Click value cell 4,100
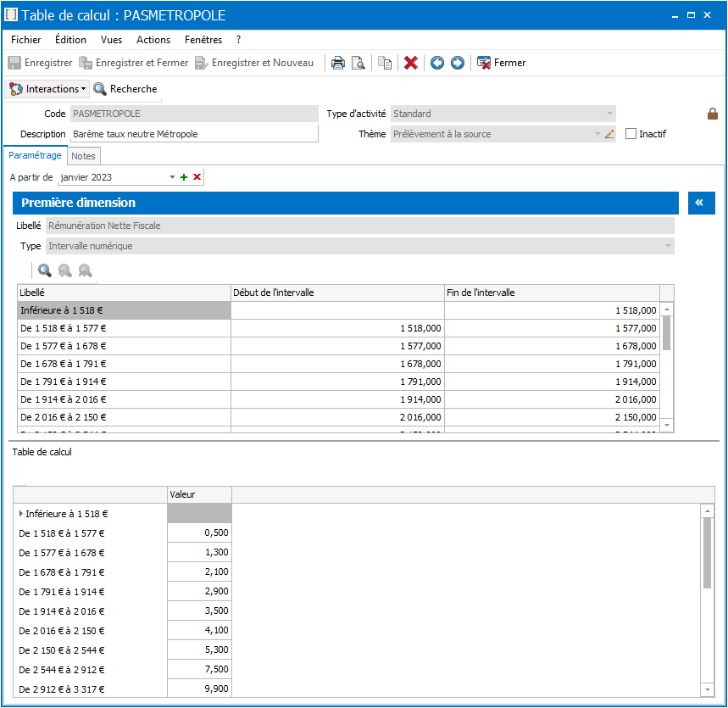Viewport: 728px width, 708px height. pyautogui.click(x=199, y=631)
